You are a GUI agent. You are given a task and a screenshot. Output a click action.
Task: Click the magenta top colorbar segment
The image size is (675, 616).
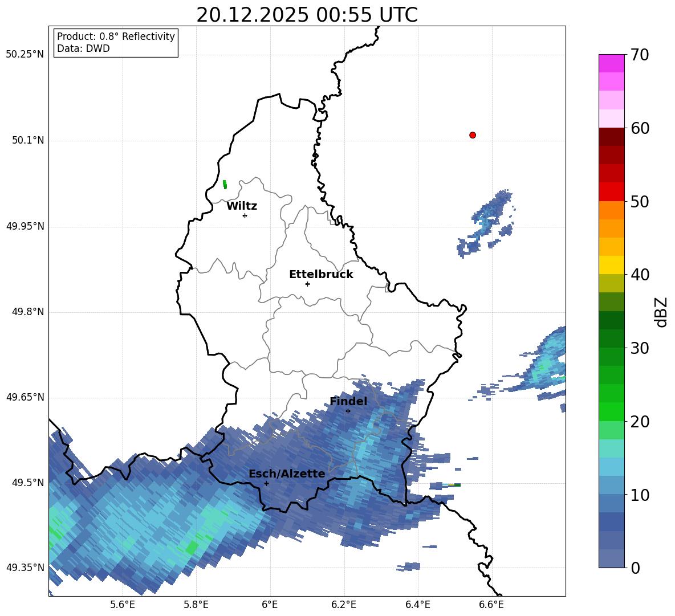coord(611,63)
